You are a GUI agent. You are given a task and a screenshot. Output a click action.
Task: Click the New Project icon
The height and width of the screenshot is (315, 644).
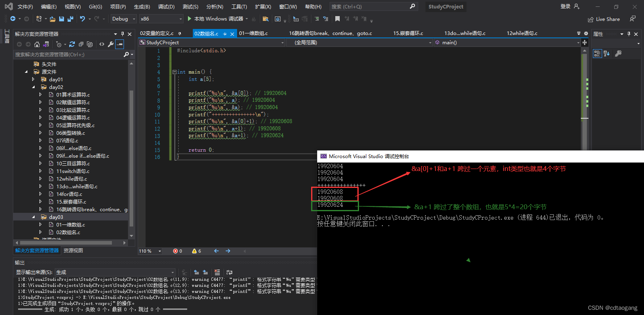39,19
